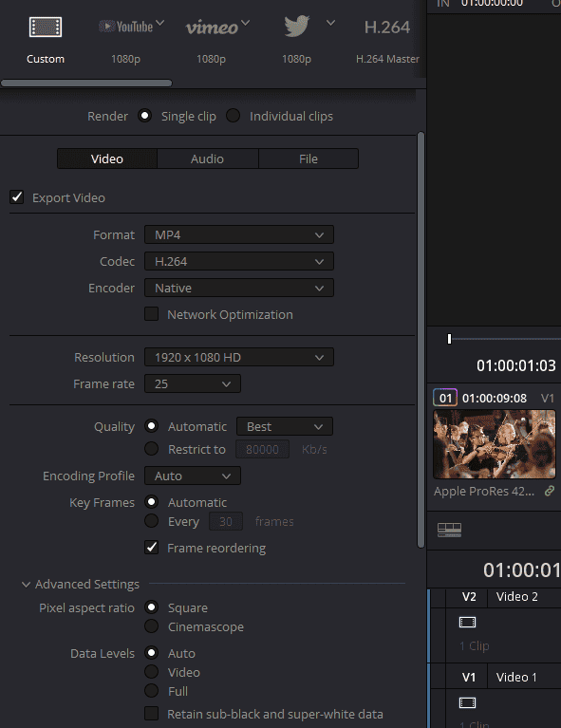Select Automatic key frames option

pos(151,502)
